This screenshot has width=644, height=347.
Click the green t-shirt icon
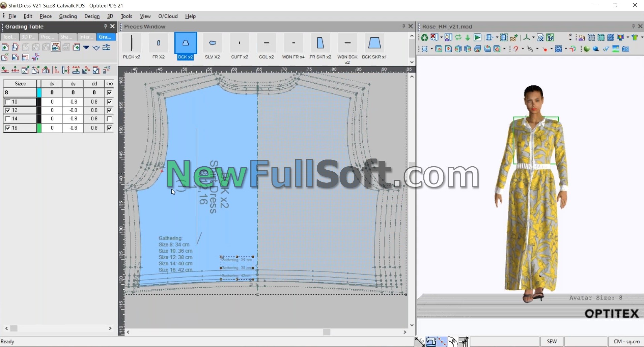tap(635, 37)
